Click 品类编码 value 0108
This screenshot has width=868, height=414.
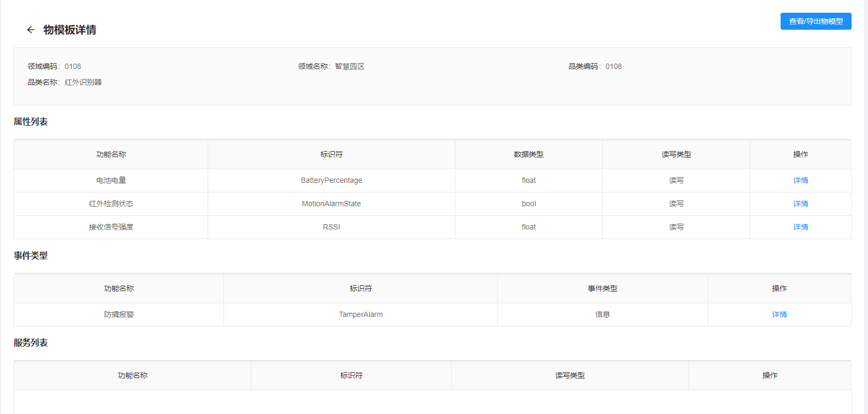point(614,66)
